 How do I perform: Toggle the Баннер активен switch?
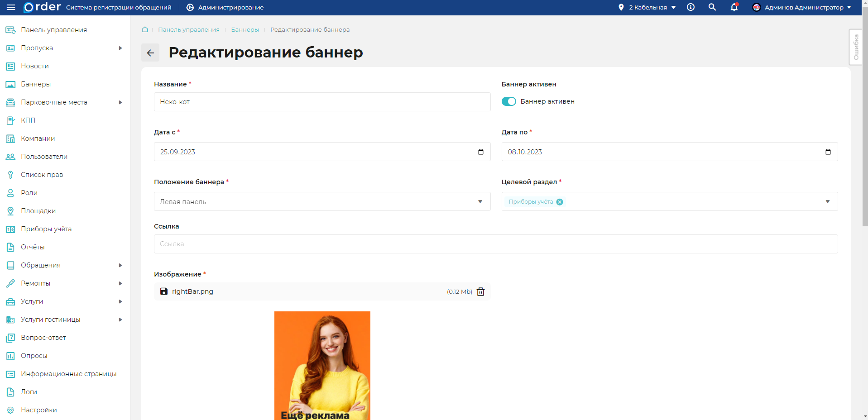[508, 101]
